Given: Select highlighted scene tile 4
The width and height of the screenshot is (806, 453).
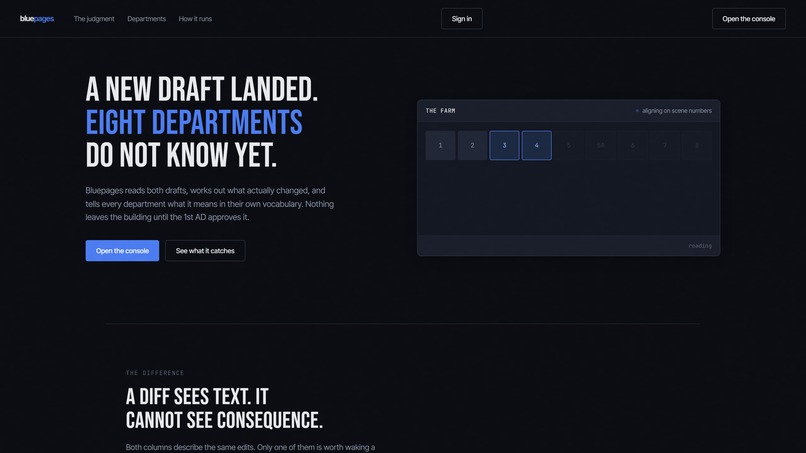Looking at the screenshot, I should point(537,146).
